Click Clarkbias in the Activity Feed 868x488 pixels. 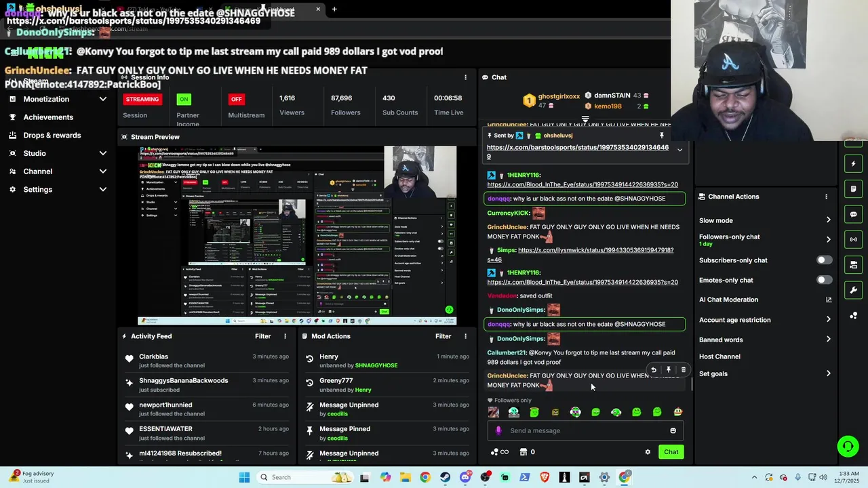[x=153, y=357]
